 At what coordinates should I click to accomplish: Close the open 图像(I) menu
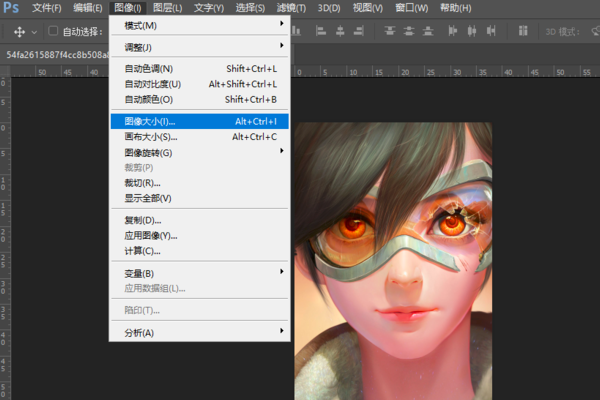128,8
